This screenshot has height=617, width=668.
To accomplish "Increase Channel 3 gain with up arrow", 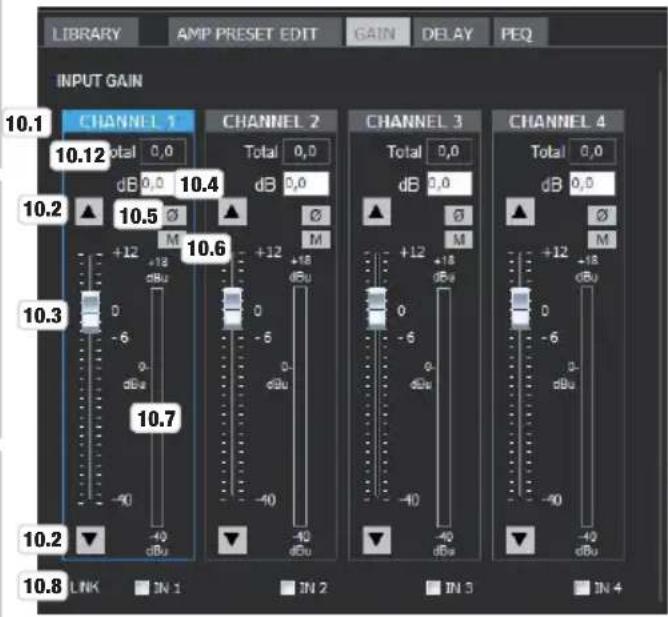I will pyautogui.click(x=377, y=211).
